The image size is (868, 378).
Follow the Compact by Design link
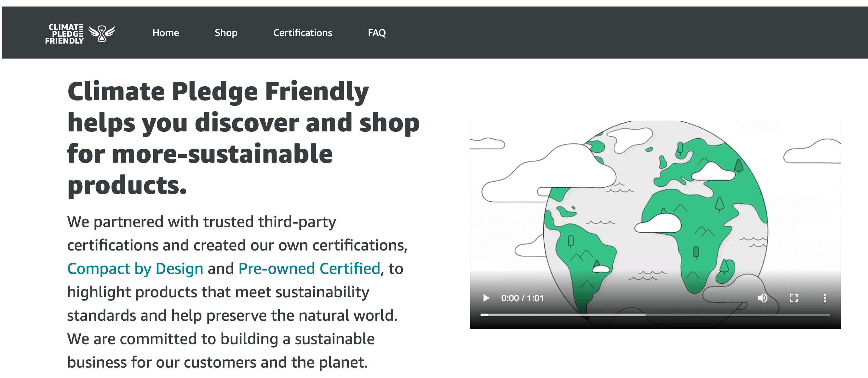coord(135,268)
